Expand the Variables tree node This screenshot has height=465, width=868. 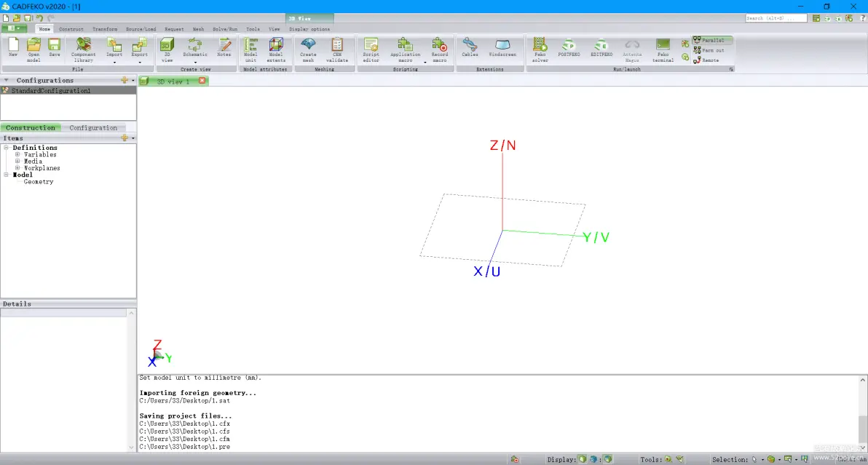pos(17,155)
